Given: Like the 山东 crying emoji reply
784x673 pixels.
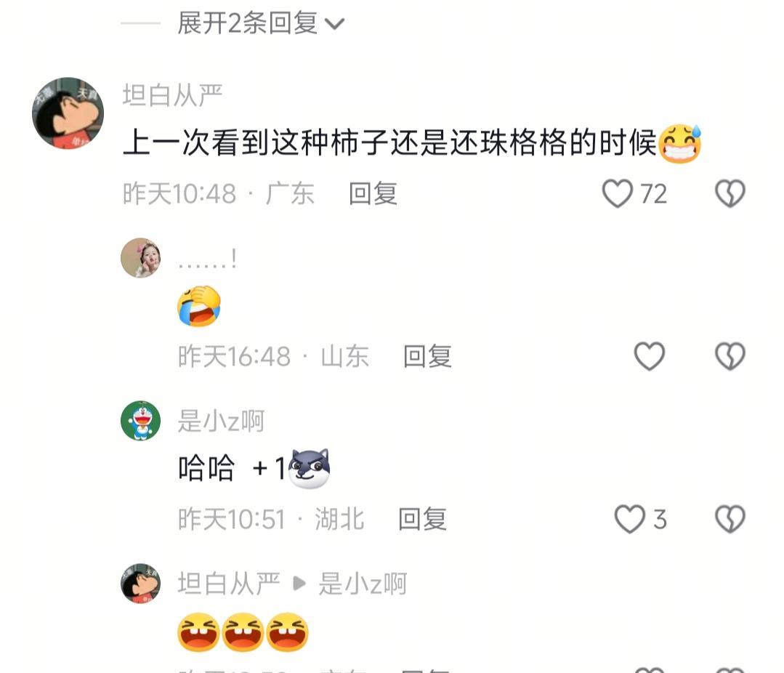Looking at the screenshot, I should 649,356.
